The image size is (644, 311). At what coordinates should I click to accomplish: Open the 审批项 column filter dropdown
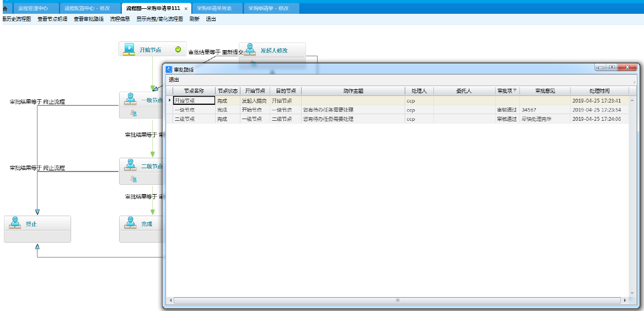click(x=515, y=90)
